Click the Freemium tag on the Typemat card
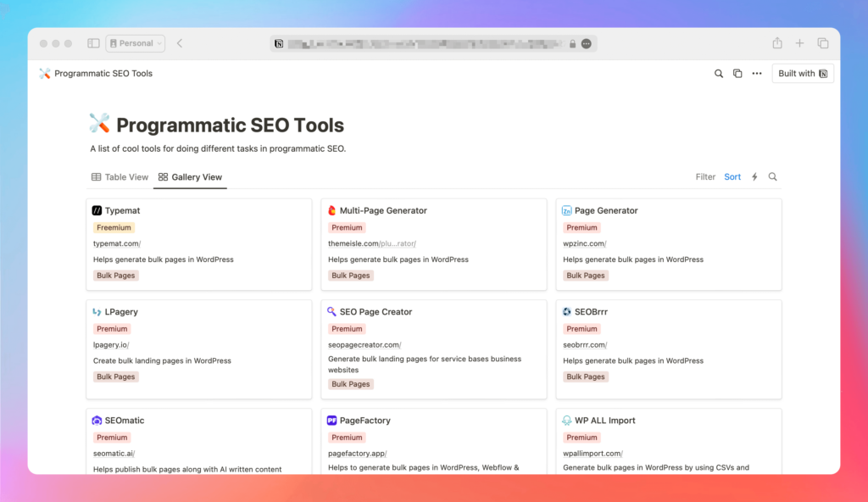The width and height of the screenshot is (868, 502). (114, 227)
